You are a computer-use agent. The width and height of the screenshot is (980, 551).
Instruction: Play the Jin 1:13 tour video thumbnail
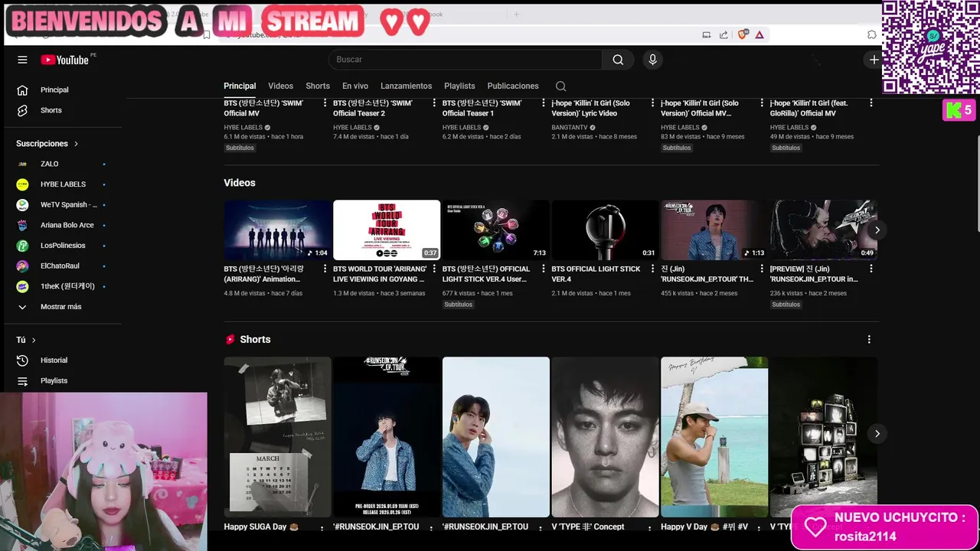tap(714, 230)
